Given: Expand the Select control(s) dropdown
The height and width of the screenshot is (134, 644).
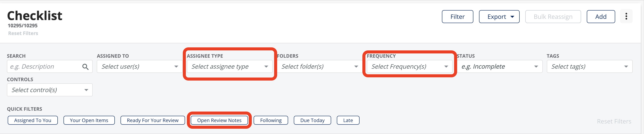Looking at the screenshot, I should pyautogui.click(x=50, y=90).
